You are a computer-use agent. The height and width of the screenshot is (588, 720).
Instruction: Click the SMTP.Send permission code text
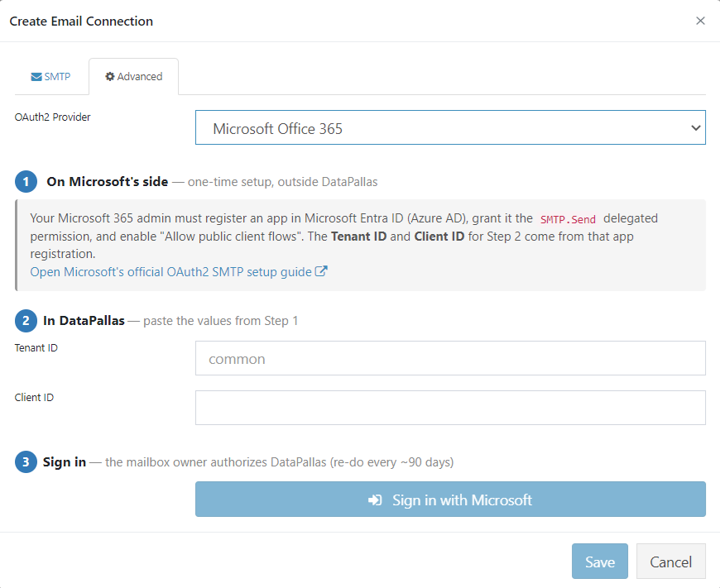568,219
